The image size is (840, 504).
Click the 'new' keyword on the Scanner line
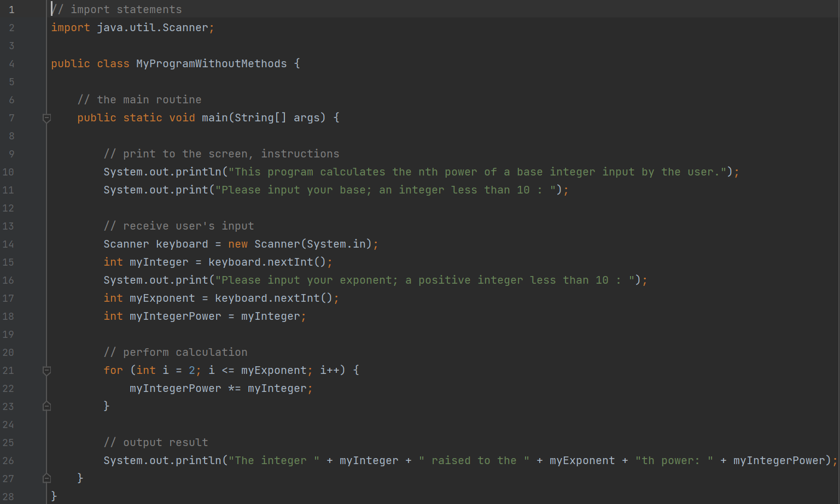click(238, 244)
